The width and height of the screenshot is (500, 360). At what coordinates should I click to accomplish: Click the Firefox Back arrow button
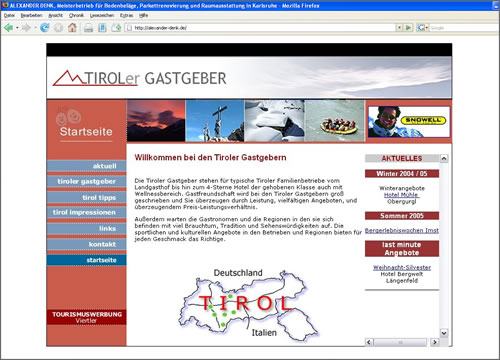pos(9,28)
